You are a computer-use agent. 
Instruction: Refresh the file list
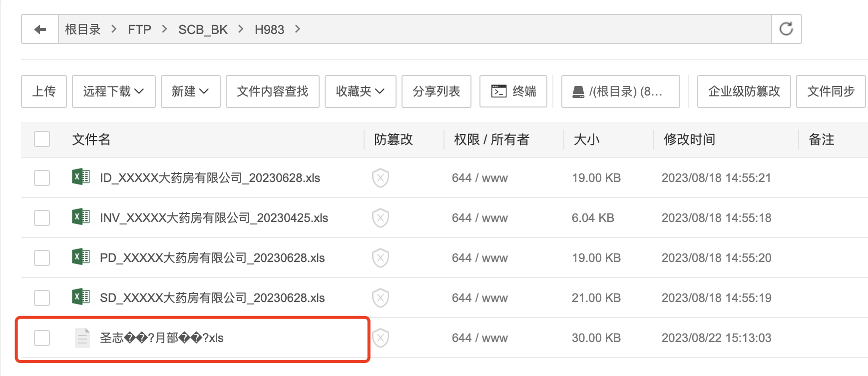pyautogui.click(x=786, y=29)
